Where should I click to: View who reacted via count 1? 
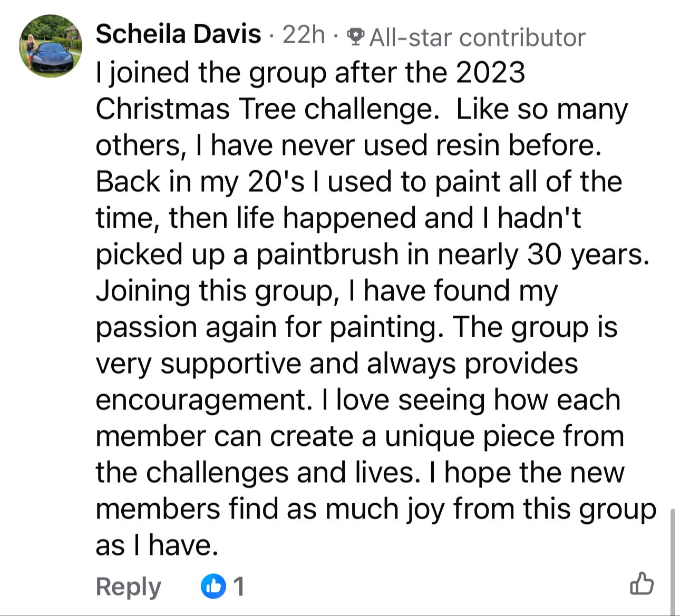239,586
